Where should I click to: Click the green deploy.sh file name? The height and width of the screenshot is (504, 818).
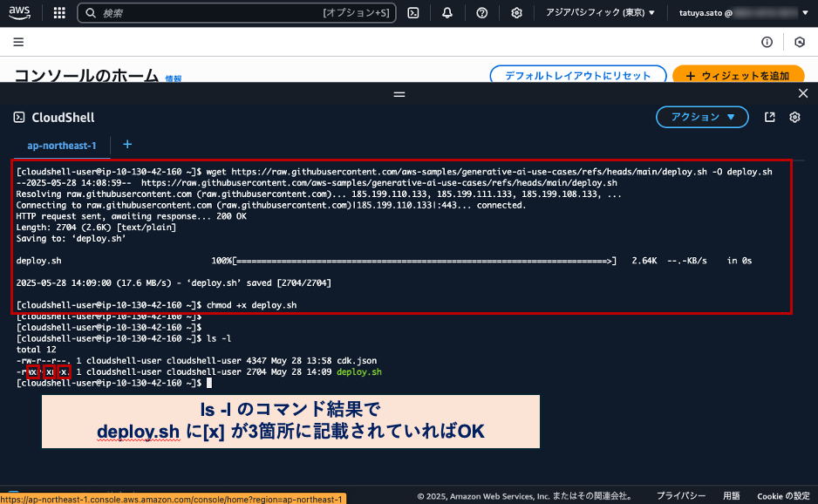[x=359, y=372]
